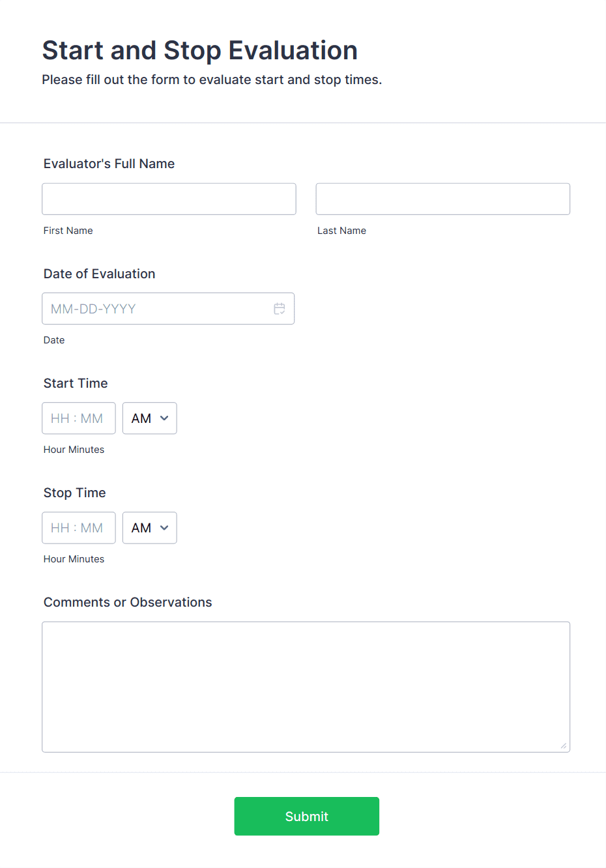Click the "Stop Time" field label
The image size is (606, 868).
74,493
